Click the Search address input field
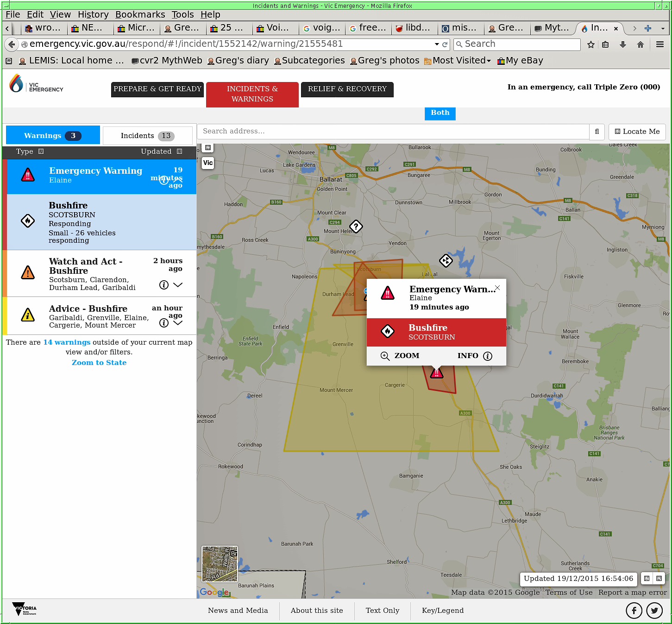The height and width of the screenshot is (624, 672). tap(393, 132)
